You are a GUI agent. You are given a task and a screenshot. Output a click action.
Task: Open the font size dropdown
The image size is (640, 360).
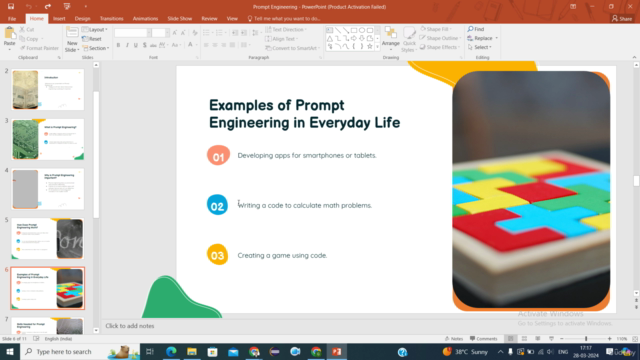(x=167, y=33)
